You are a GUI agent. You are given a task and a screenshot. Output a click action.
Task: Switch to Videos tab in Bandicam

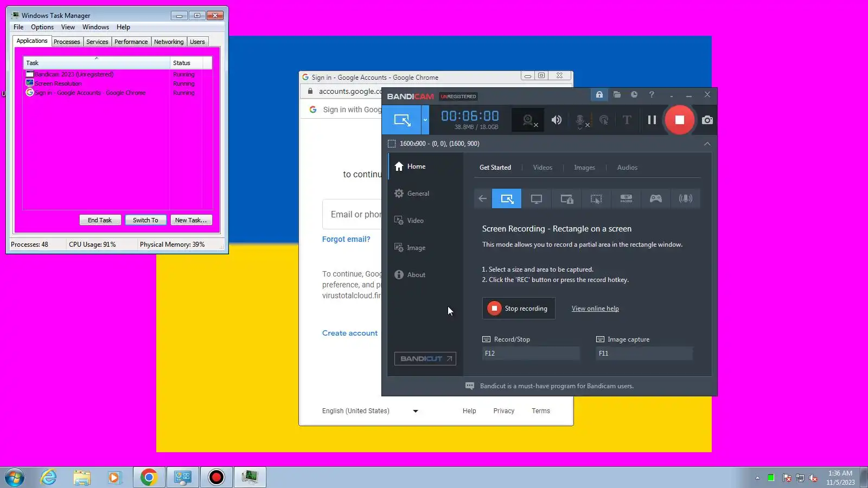click(x=542, y=168)
